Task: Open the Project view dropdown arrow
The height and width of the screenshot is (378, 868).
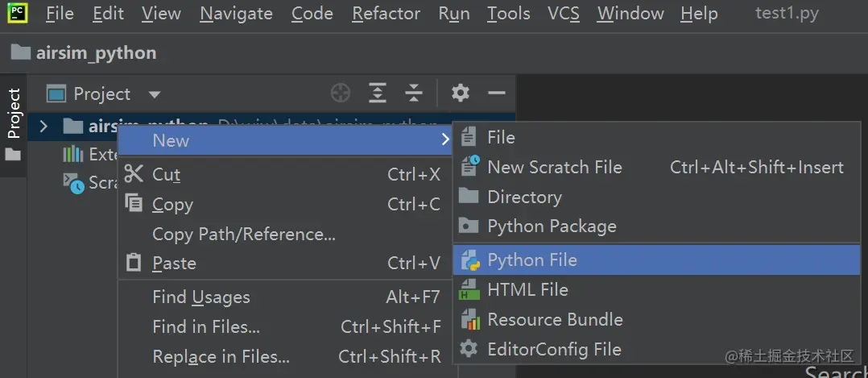Action: click(155, 95)
